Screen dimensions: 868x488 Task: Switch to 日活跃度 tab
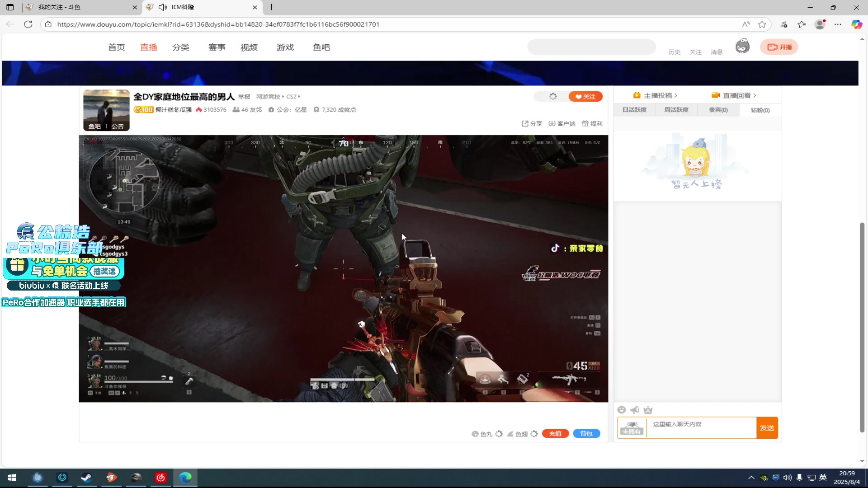[x=634, y=110]
